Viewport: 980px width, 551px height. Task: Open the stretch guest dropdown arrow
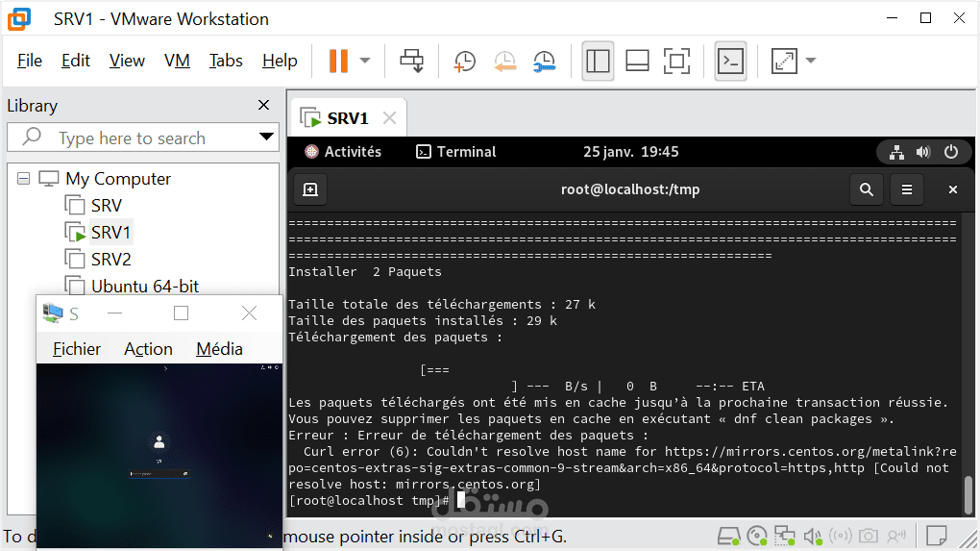[x=811, y=61]
